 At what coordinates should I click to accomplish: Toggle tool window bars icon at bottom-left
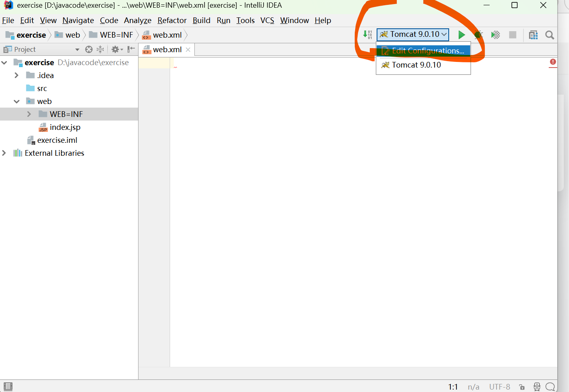[x=8, y=386]
